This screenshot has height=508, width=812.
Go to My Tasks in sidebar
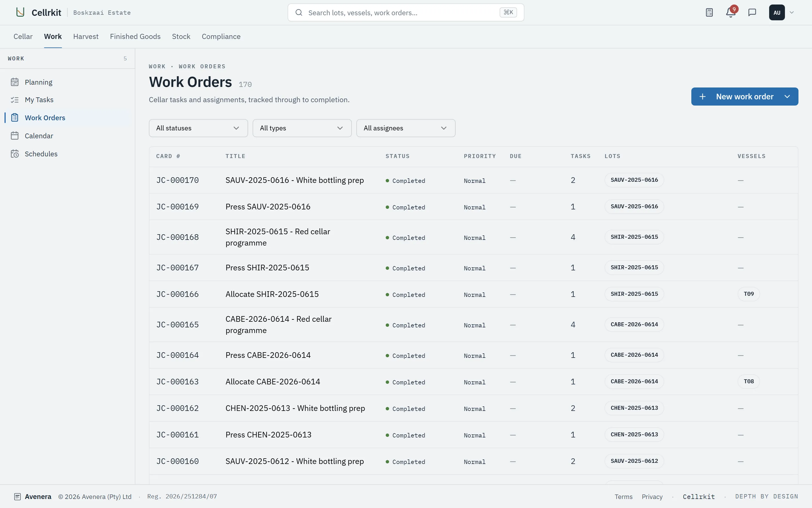tap(67, 100)
